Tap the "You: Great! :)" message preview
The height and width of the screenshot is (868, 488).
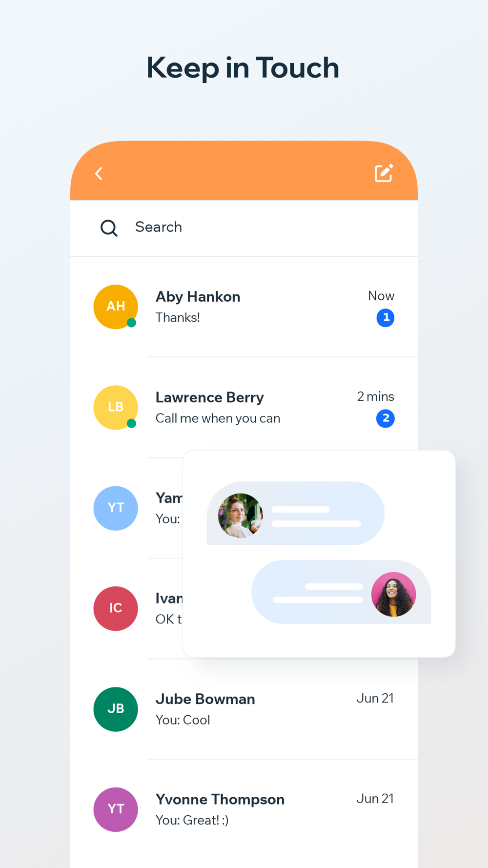pos(192,820)
